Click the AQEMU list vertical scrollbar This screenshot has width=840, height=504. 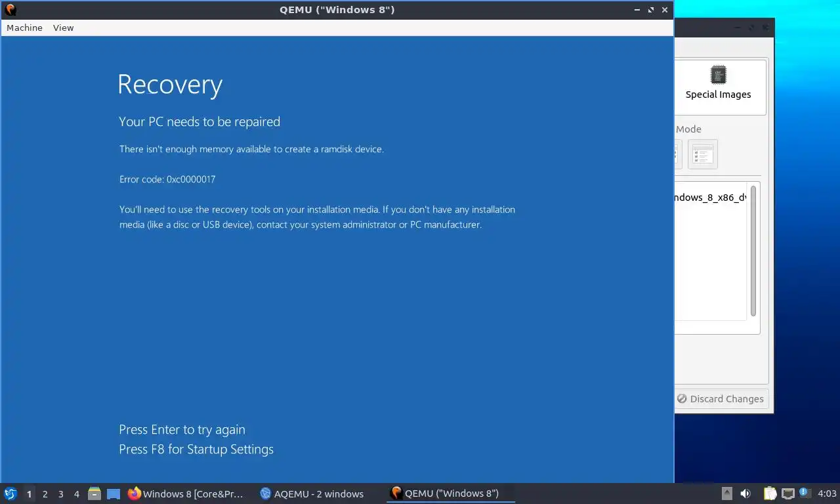click(753, 251)
